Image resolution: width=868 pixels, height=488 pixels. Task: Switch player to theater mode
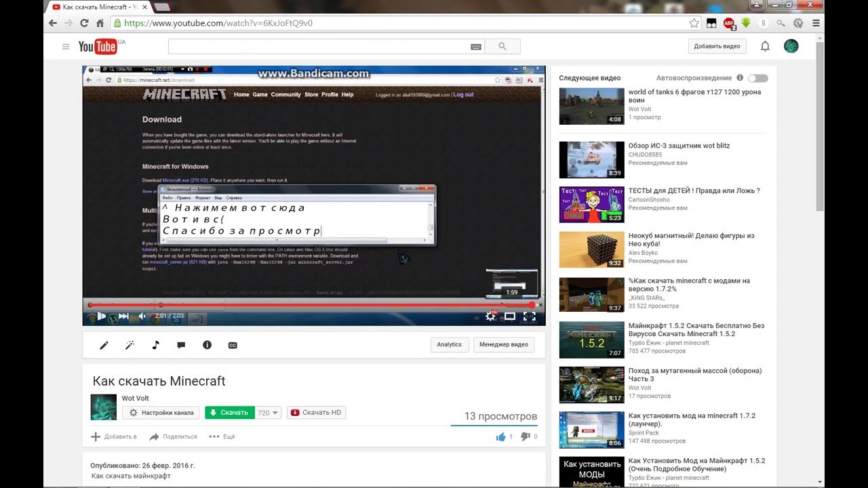coord(509,317)
